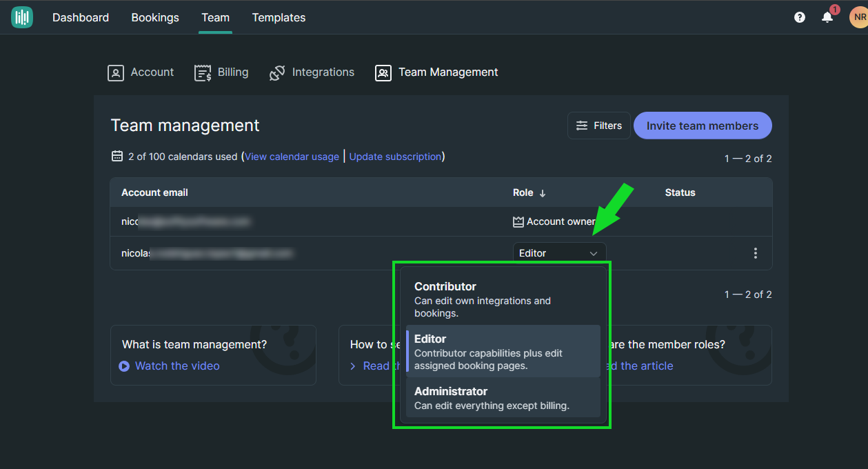This screenshot has height=469, width=868.
Task: Select the Contributor role option
Action: click(x=503, y=299)
